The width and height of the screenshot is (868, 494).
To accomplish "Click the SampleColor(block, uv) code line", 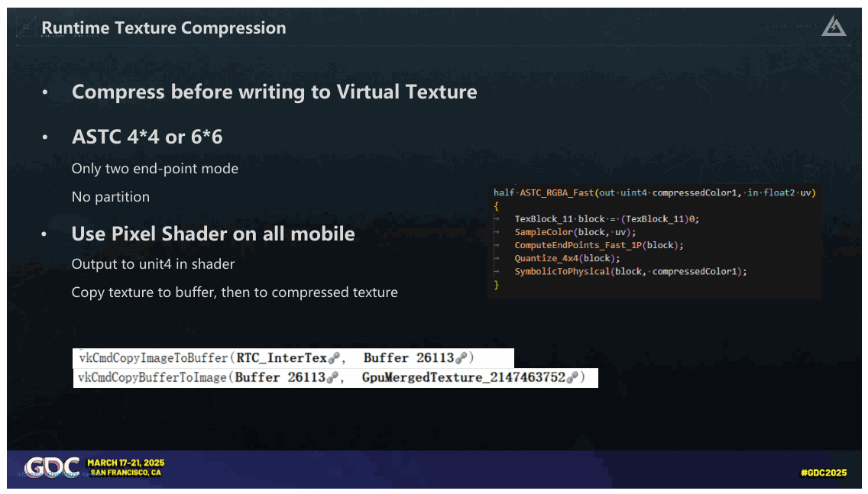I will click(x=575, y=232).
